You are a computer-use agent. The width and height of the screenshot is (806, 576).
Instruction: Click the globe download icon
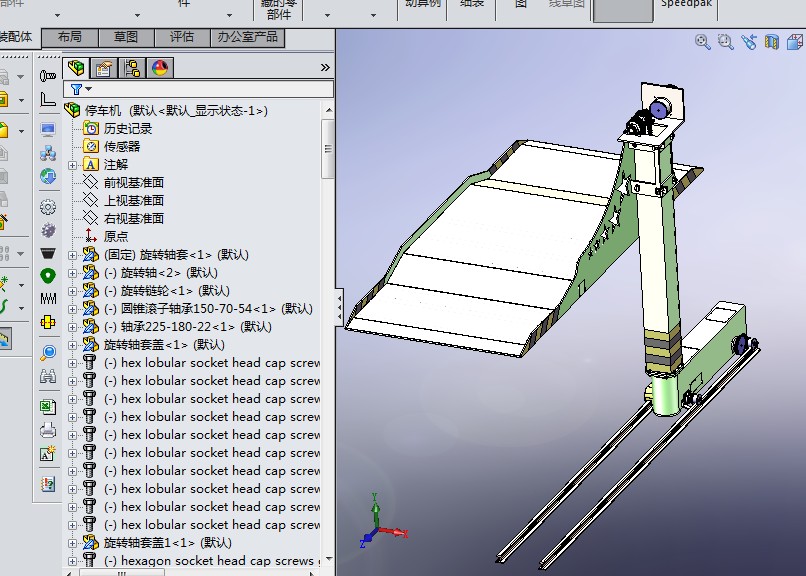tap(48, 176)
